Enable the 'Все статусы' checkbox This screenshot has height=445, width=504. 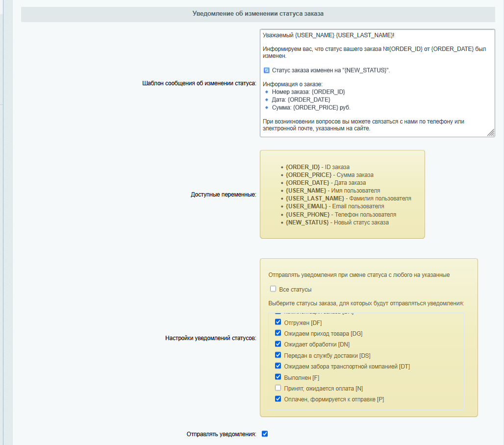tap(273, 289)
